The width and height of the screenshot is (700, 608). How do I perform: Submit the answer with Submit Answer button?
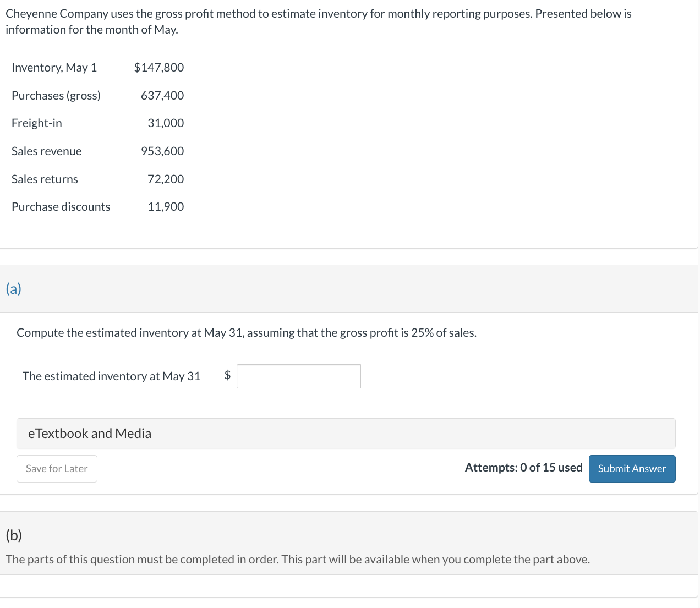[632, 469]
